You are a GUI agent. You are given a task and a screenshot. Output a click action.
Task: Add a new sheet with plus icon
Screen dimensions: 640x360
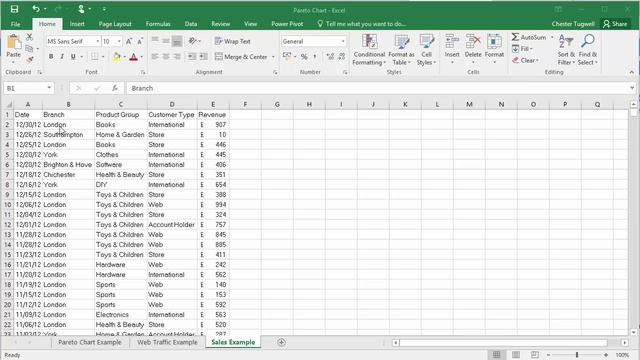click(x=281, y=342)
